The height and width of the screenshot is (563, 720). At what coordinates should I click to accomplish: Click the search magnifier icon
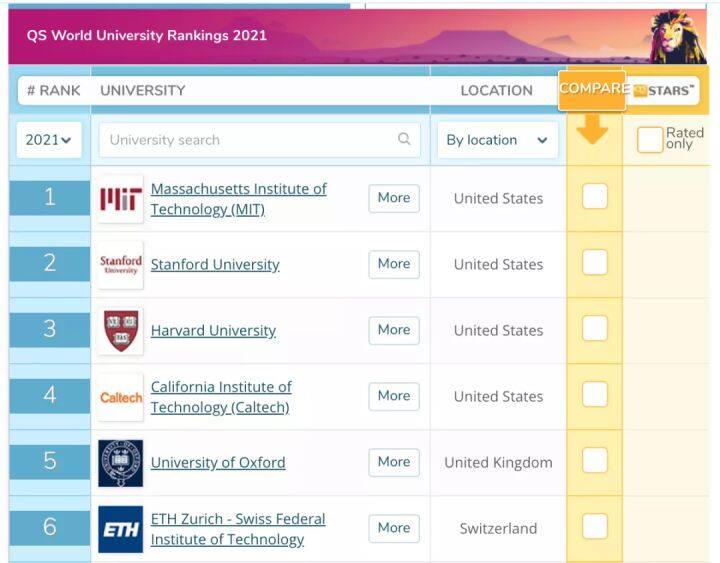click(x=404, y=139)
